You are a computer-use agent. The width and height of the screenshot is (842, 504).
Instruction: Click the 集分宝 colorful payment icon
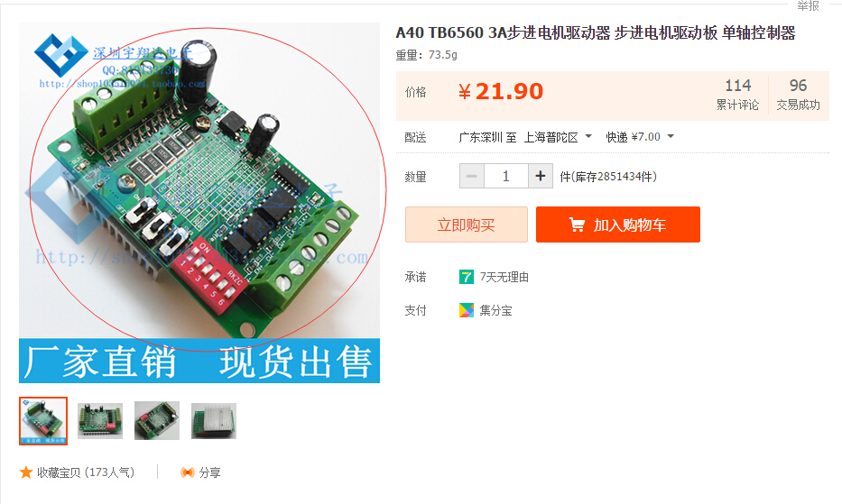[466, 310]
